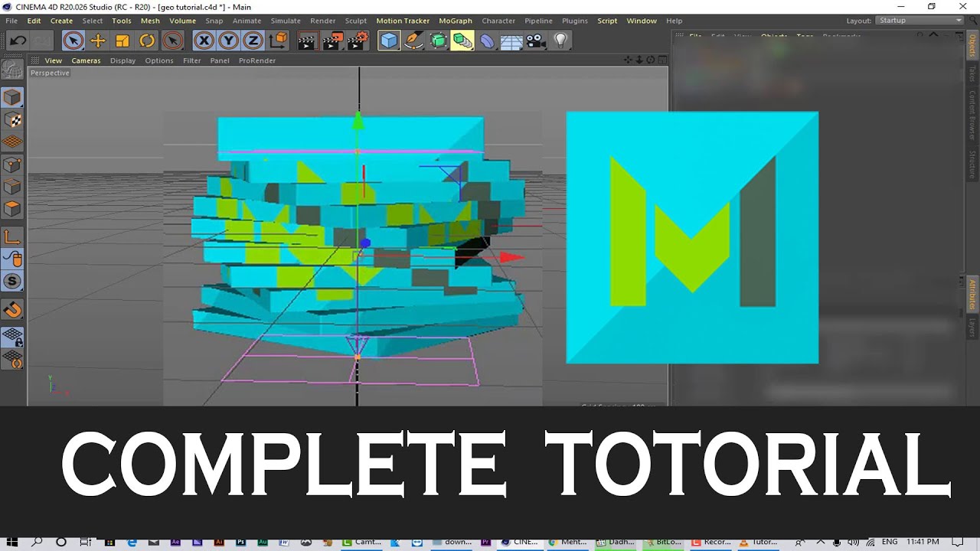Open the Create menu

click(x=61, y=21)
